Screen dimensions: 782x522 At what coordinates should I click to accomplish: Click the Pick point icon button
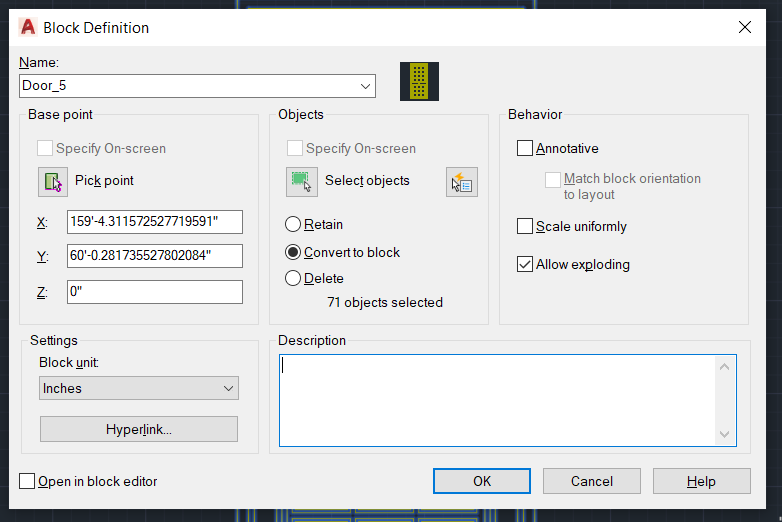tap(53, 181)
